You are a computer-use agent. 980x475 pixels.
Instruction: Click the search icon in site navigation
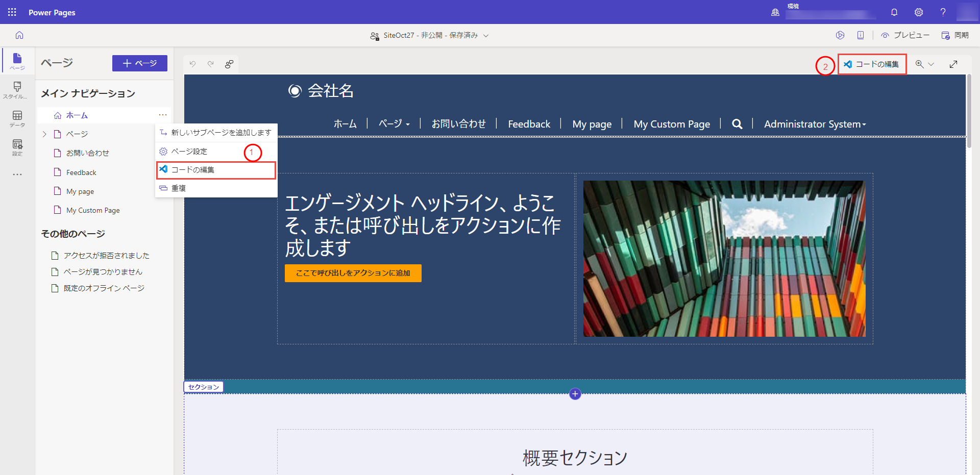[737, 124]
